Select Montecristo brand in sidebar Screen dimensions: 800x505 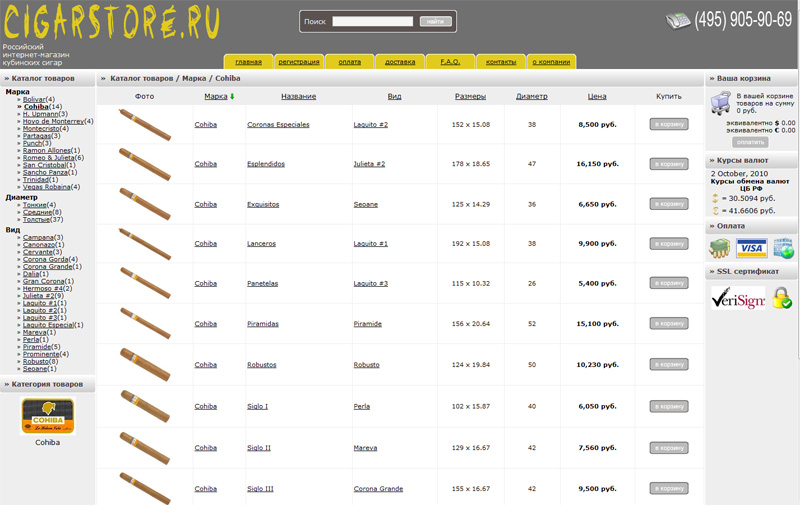(41, 129)
